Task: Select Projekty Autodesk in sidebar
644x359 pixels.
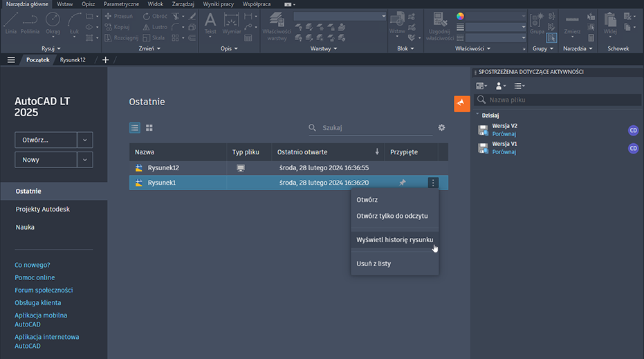Action: (43, 209)
